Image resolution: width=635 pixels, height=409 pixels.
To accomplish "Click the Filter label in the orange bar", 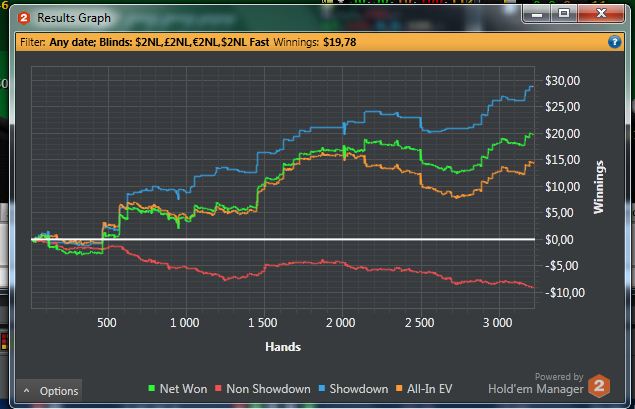I will [32, 42].
